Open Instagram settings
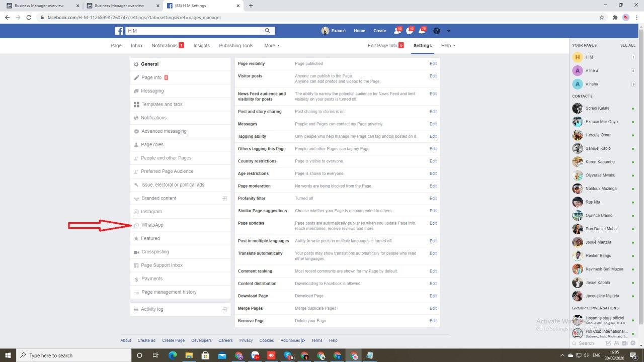Image resolution: width=644 pixels, height=362 pixels. coord(181,212)
